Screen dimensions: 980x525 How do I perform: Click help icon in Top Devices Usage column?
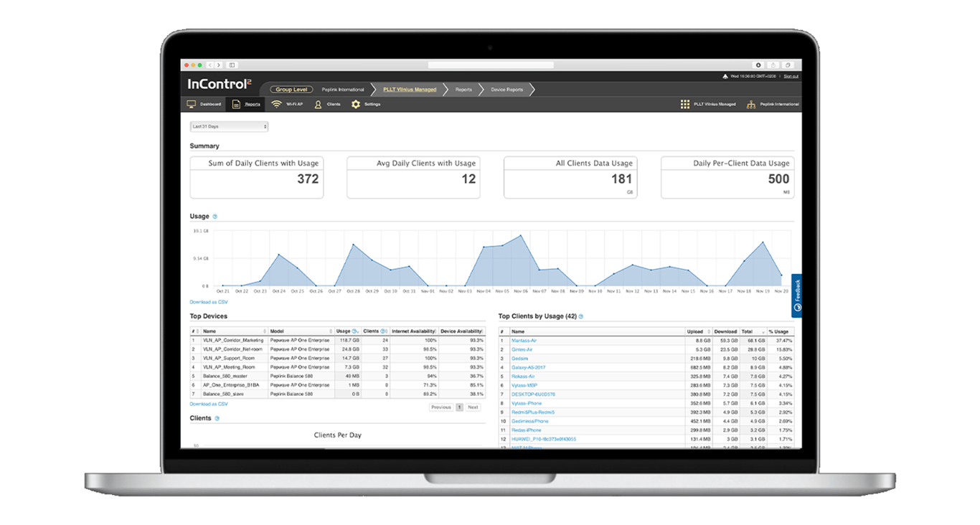[354, 331]
